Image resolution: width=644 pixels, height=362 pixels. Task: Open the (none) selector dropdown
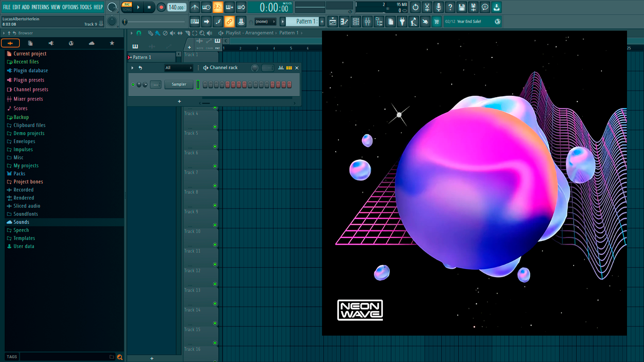pyautogui.click(x=265, y=22)
